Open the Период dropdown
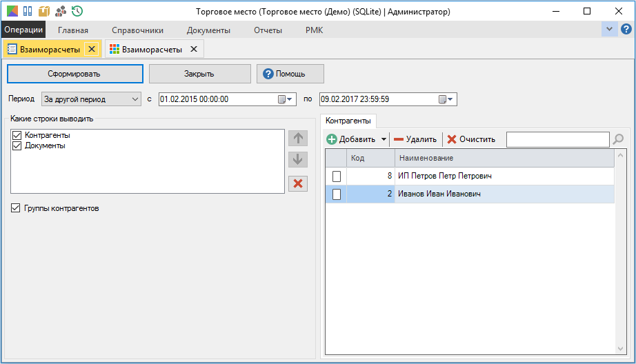This screenshot has width=636, height=364. tap(91, 99)
